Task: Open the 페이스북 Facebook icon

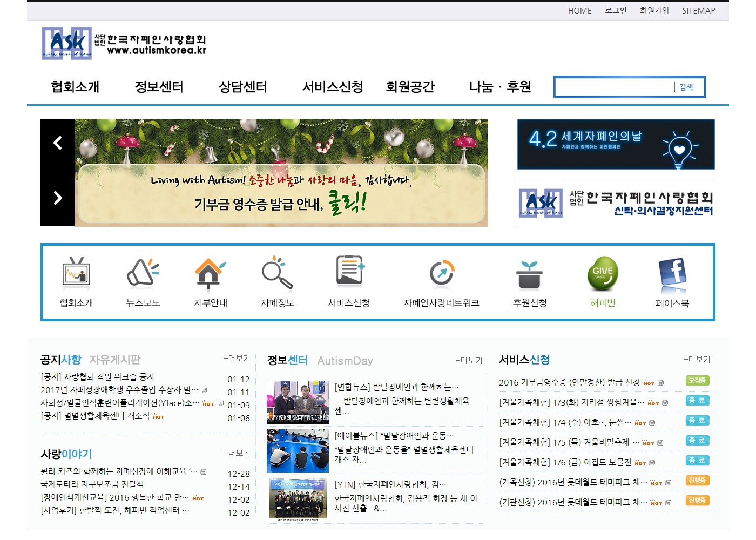Action: click(x=672, y=274)
